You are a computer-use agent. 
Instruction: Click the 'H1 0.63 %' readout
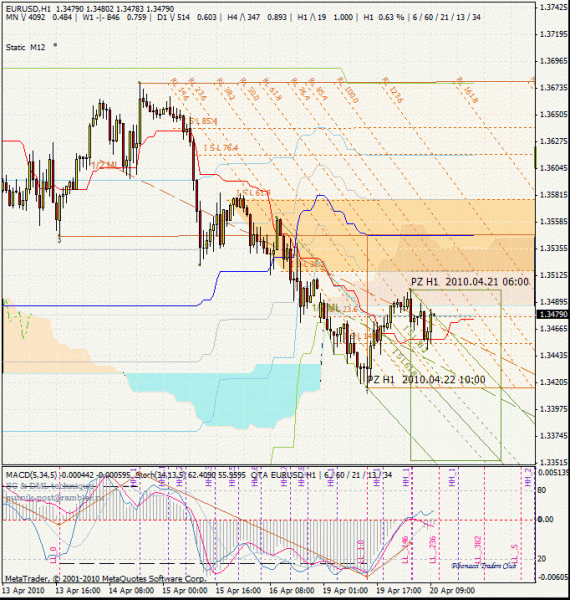384,17
